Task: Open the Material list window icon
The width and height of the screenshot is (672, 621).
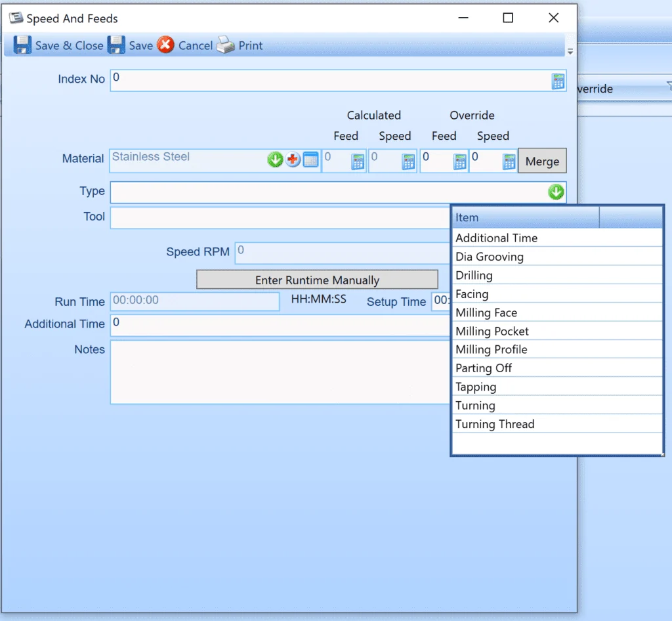Action: tap(310, 160)
